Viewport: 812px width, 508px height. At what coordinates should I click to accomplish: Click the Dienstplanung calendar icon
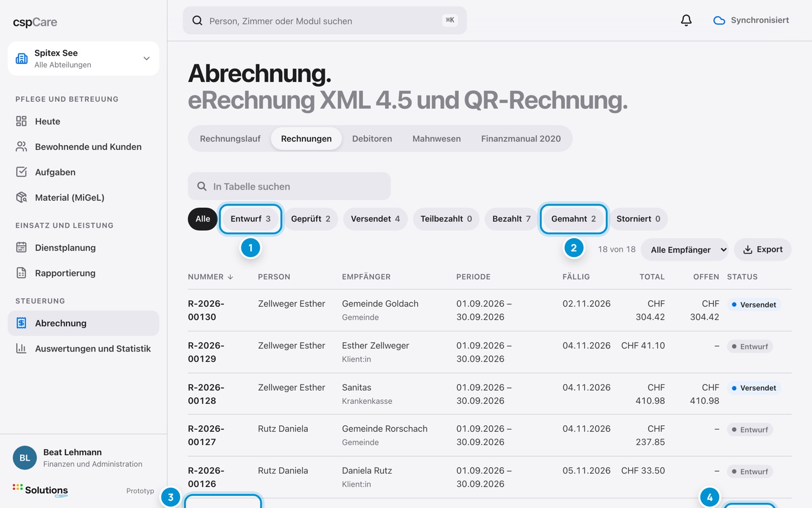tap(21, 247)
